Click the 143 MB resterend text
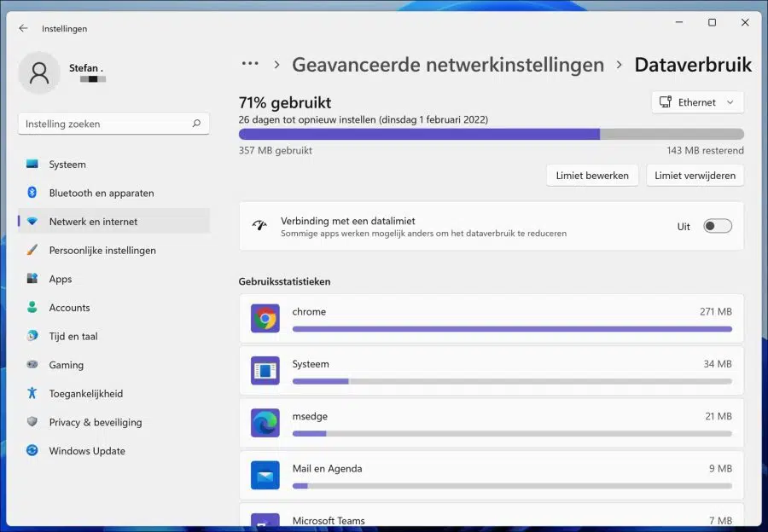Viewport: 768px width, 532px height. [705, 150]
